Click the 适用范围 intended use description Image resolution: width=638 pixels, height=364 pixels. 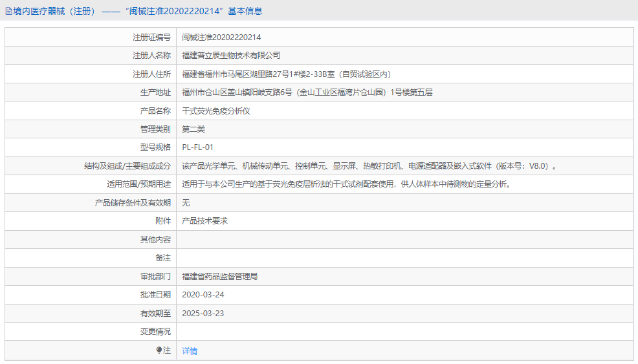coord(346,184)
